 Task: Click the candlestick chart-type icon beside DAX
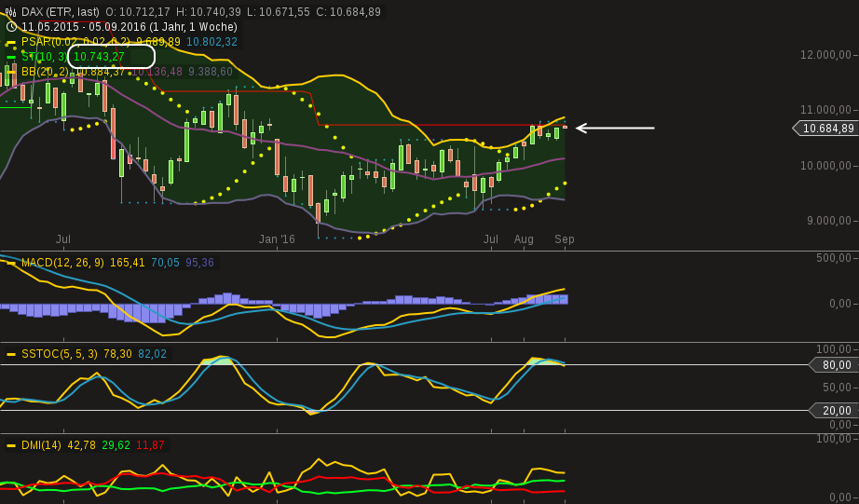[x=10, y=11]
